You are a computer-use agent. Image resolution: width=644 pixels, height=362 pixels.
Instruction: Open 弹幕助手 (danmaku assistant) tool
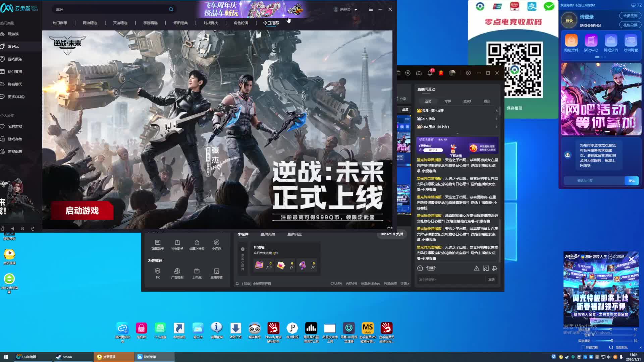point(158,244)
